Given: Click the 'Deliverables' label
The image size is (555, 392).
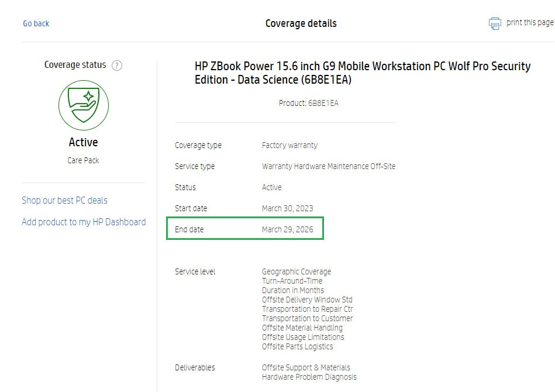Looking at the screenshot, I should (195, 367).
